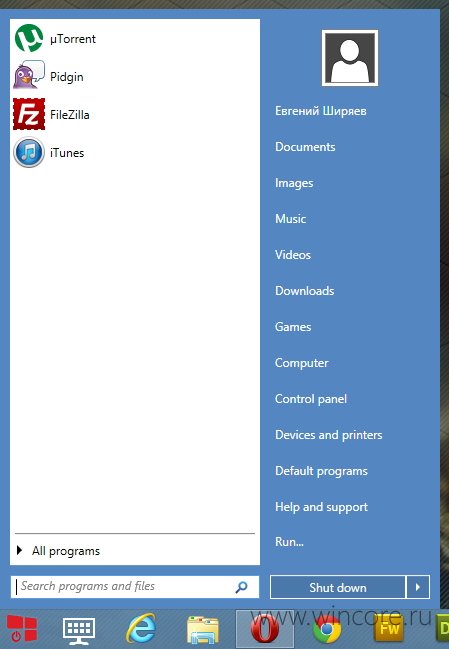Expand All programs list
The width and height of the screenshot is (449, 649).
pos(58,551)
